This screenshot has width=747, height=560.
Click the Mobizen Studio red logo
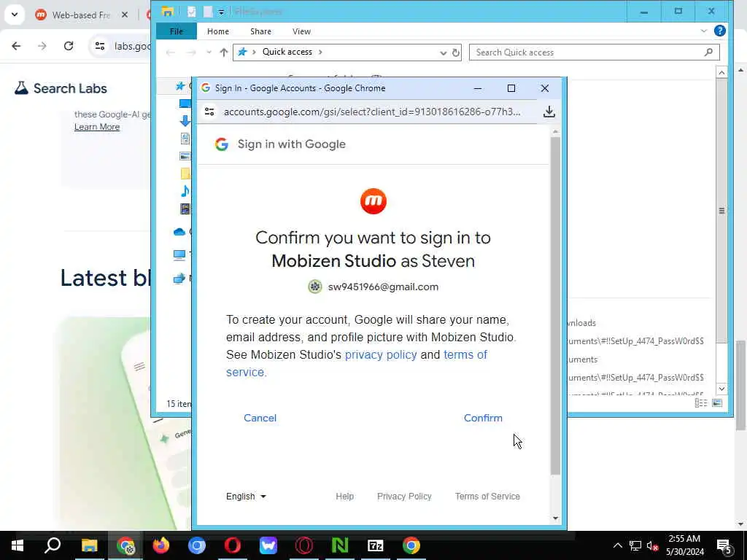(x=373, y=201)
